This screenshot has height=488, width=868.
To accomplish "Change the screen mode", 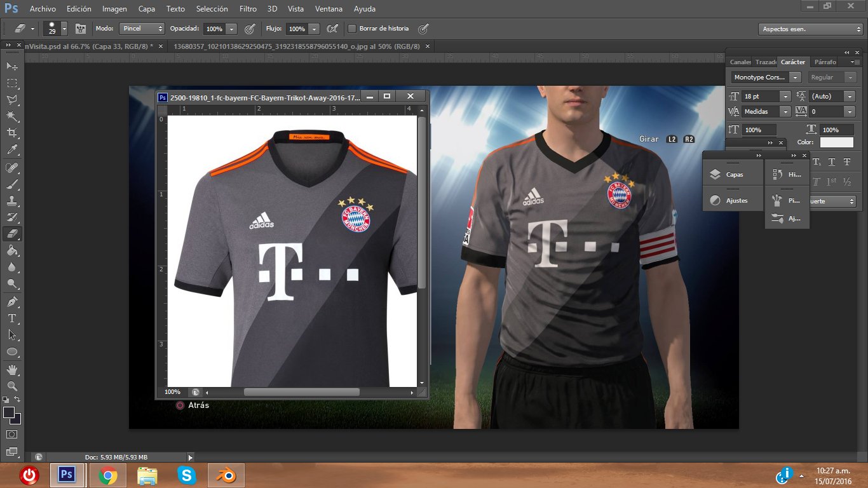I will pyautogui.click(x=12, y=451).
